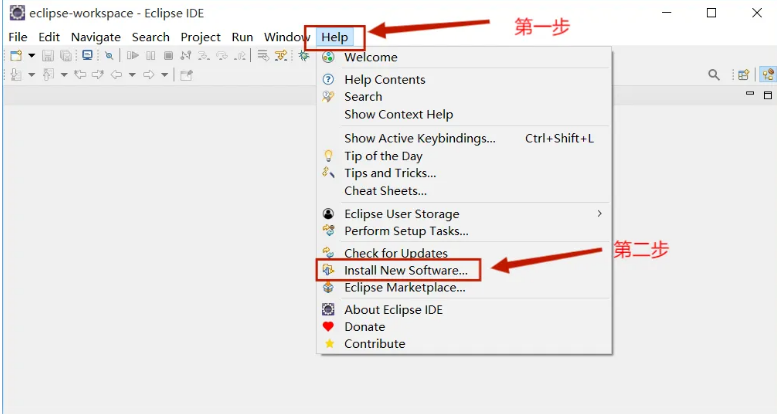Image resolution: width=777 pixels, height=414 pixels.
Task: Toggle Skip All Breakpoints
Action: coord(109,56)
